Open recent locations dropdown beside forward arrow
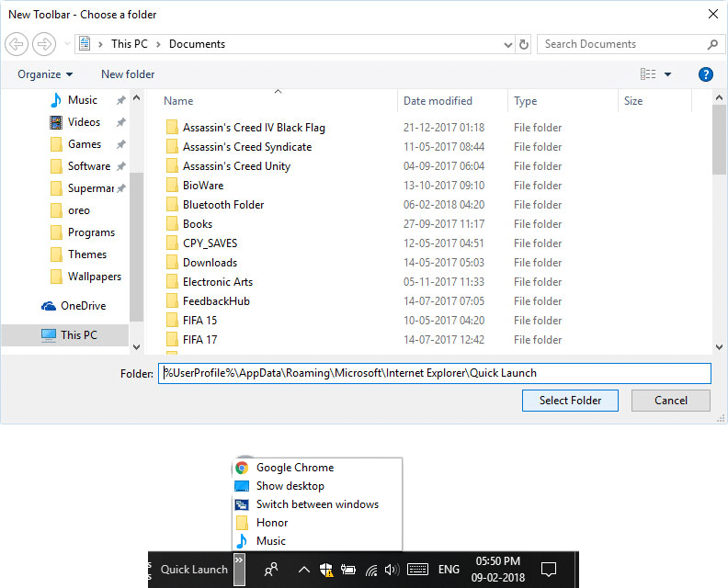The width and height of the screenshot is (728, 588). point(67,44)
